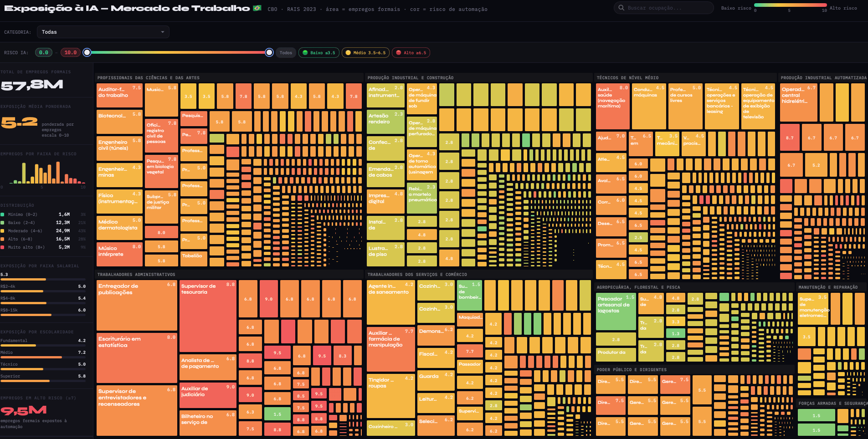868x439 pixels.
Task: Click the Categoria dropdown arrow
Action: click(163, 32)
